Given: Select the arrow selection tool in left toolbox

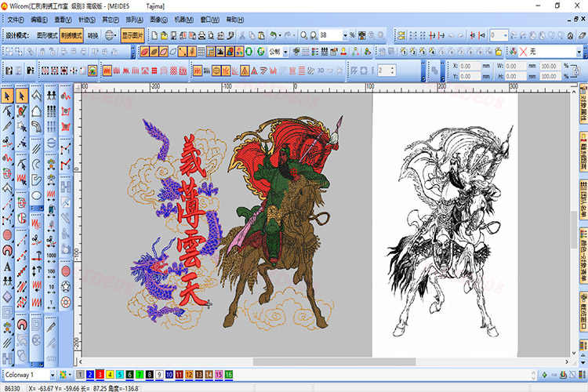Looking at the screenshot, I should pos(6,95).
